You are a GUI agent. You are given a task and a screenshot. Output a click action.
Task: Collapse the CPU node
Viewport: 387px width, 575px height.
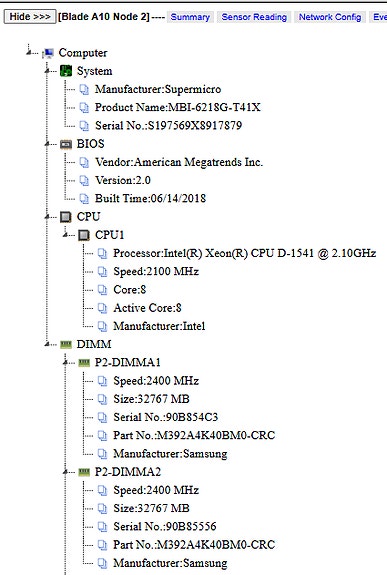point(47,217)
